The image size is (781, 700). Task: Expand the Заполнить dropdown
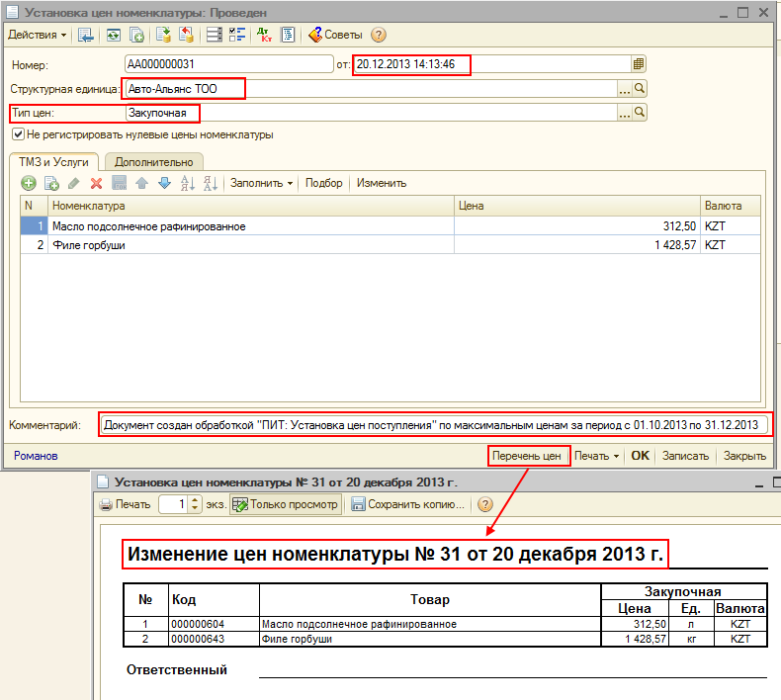pyautogui.click(x=262, y=183)
